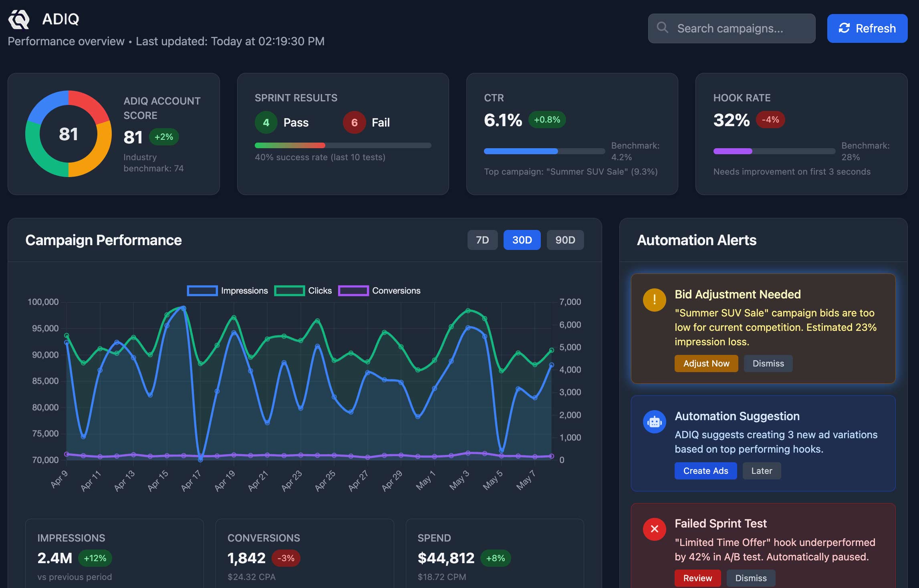The width and height of the screenshot is (919, 588).
Task: Click the account score donut chart
Action: [x=69, y=134]
